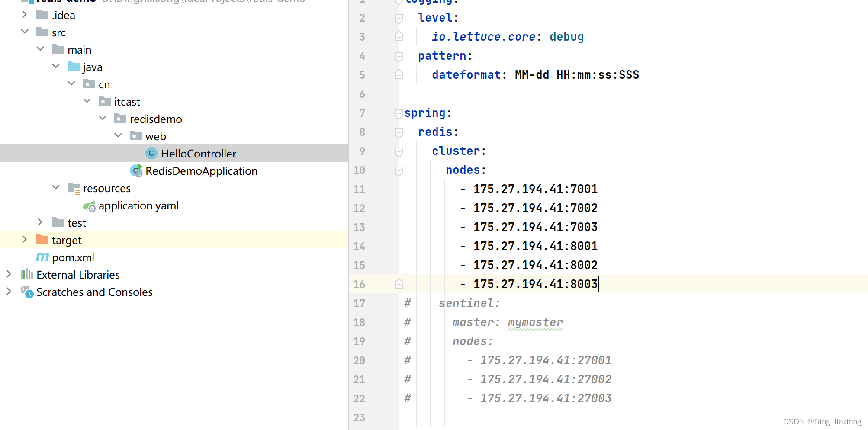Click the commented mymaster value

click(x=535, y=323)
